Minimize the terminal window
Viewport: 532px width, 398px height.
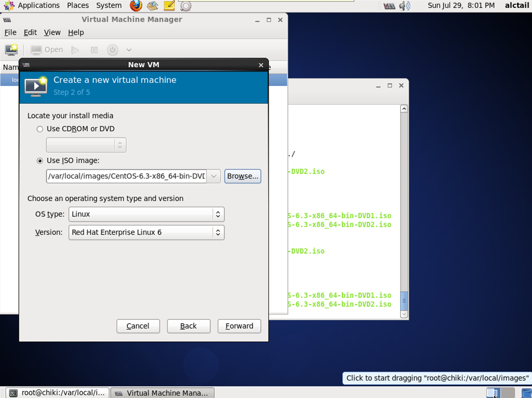[378, 86]
